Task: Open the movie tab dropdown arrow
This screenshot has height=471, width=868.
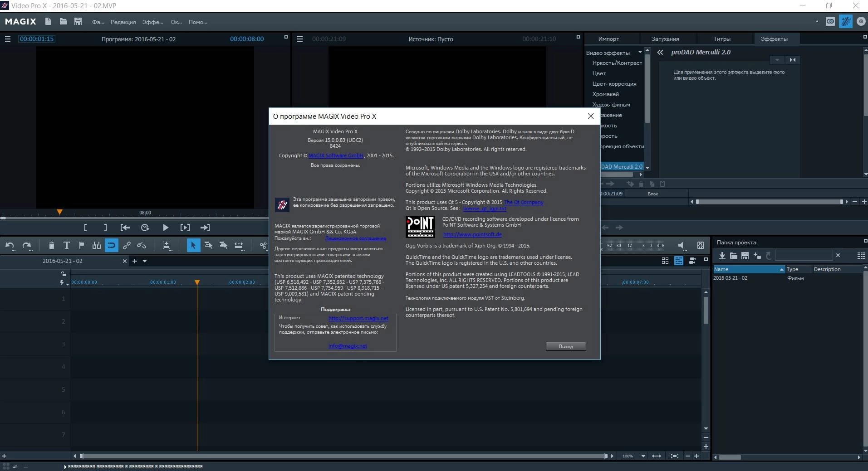Action: click(x=145, y=261)
